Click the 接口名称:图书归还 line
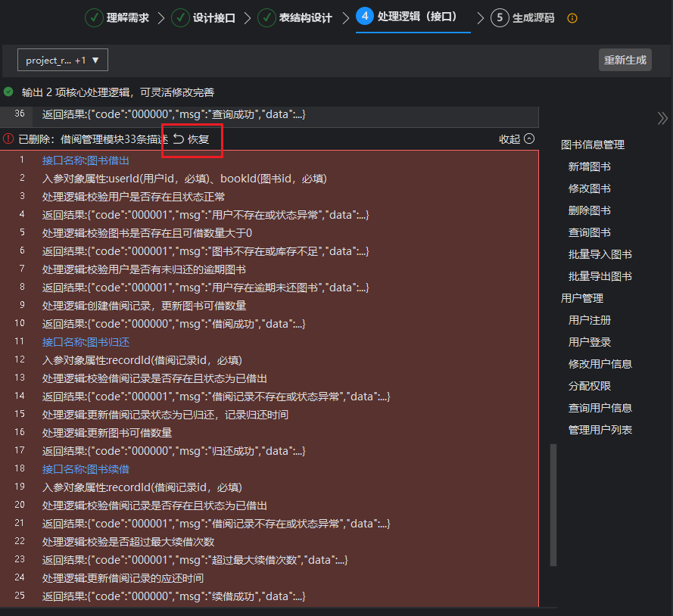Viewport: 673px width, 616px height. [x=86, y=342]
